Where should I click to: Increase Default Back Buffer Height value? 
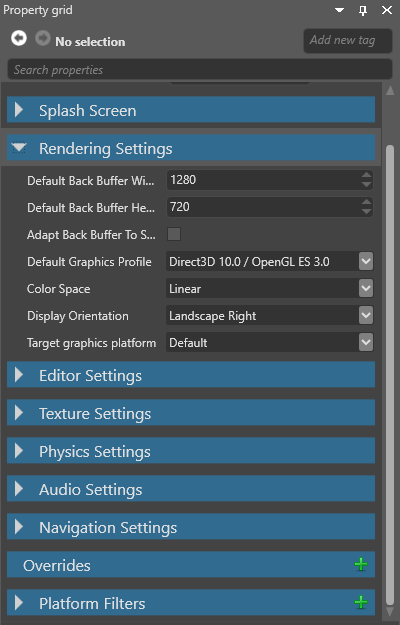pyautogui.click(x=367, y=202)
